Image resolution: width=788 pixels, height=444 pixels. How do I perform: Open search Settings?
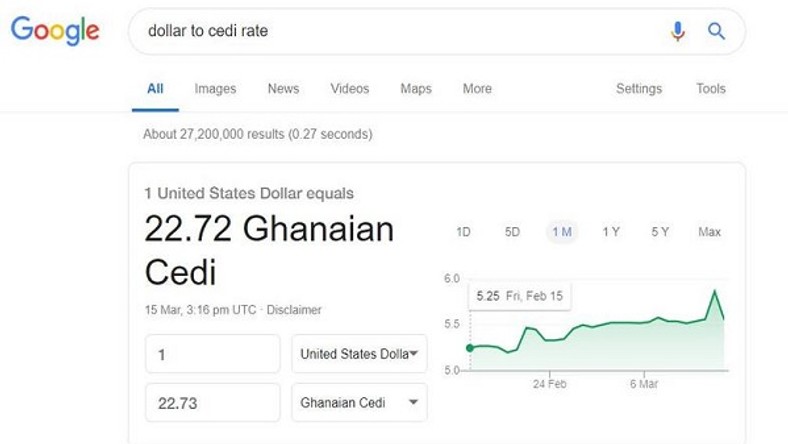639,88
